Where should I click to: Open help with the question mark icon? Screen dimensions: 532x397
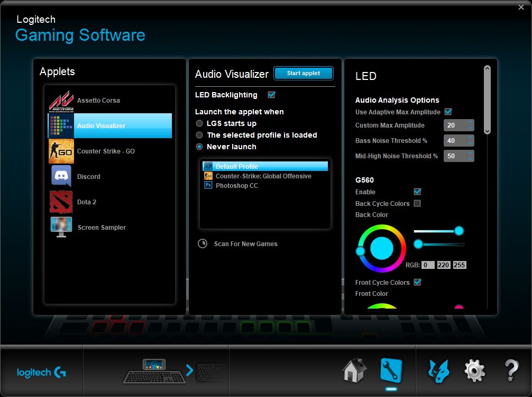tap(511, 370)
